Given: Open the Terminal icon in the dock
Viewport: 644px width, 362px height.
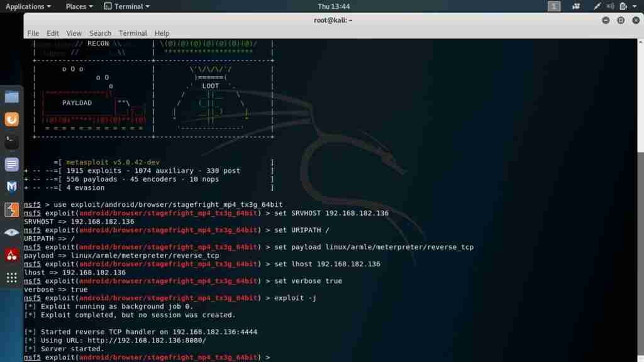Looking at the screenshot, I should click(x=11, y=142).
